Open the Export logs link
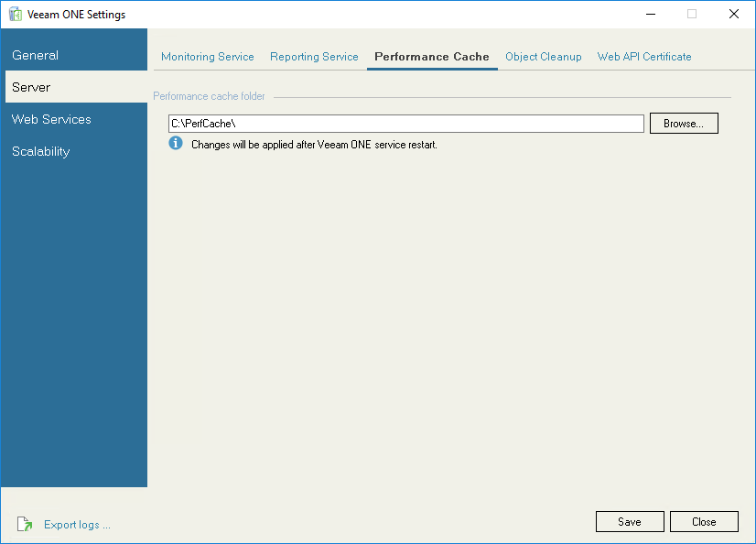Viewport: 756px width, 544px height. [x=77, y=524]
